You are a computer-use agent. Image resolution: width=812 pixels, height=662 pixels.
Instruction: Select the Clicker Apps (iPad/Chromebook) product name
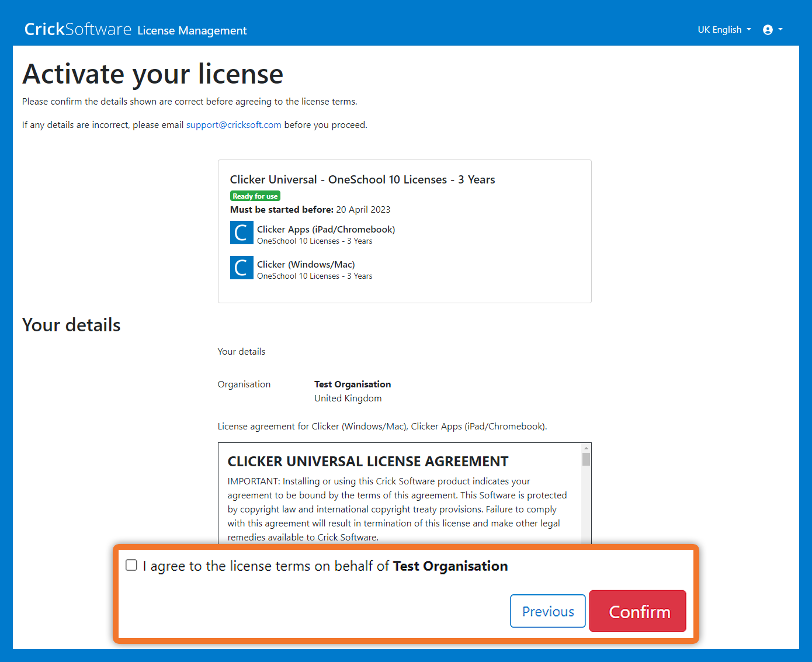(325, 230)
